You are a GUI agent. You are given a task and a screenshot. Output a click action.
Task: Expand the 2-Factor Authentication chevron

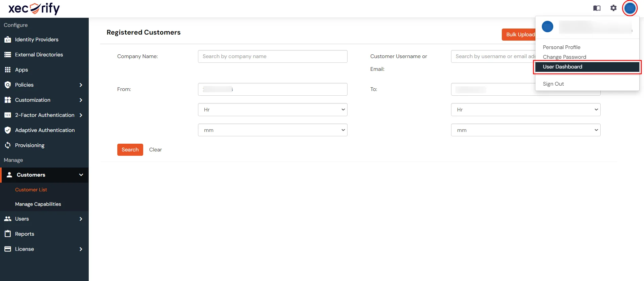point(81,115)
